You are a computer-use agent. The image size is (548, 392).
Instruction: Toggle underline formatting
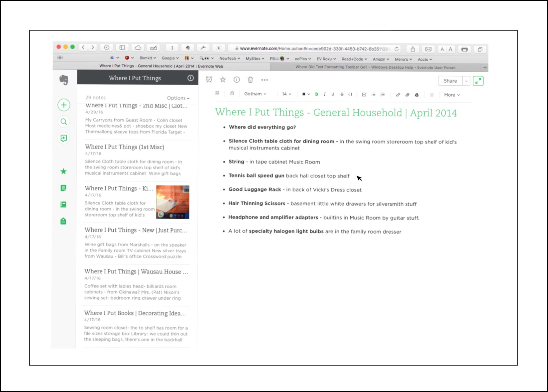pos(333,94)
